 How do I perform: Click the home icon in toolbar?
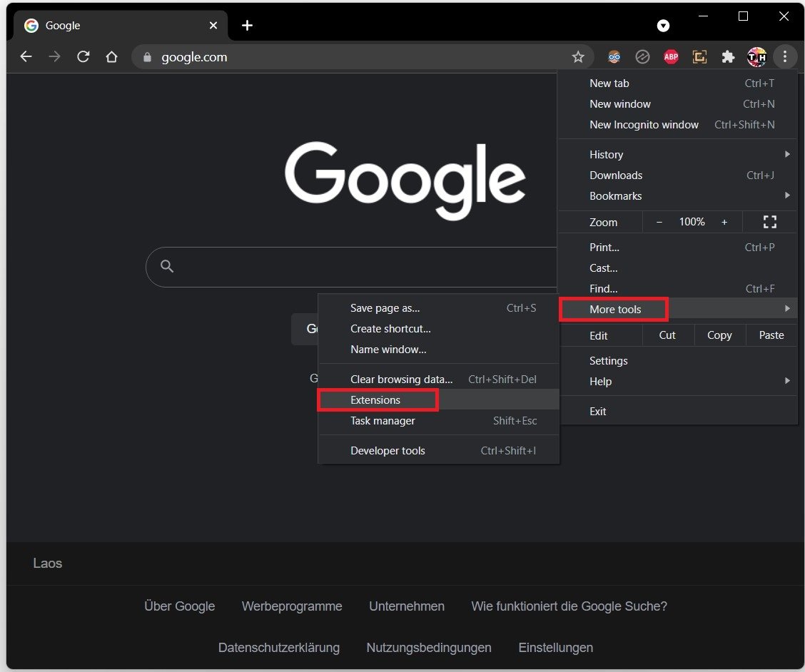(x=111, y=57)
